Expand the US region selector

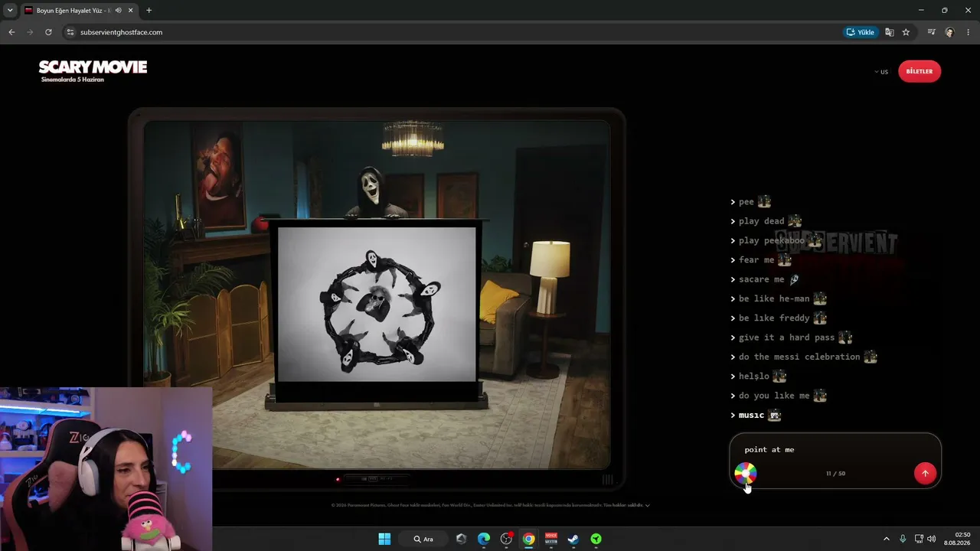881,72
